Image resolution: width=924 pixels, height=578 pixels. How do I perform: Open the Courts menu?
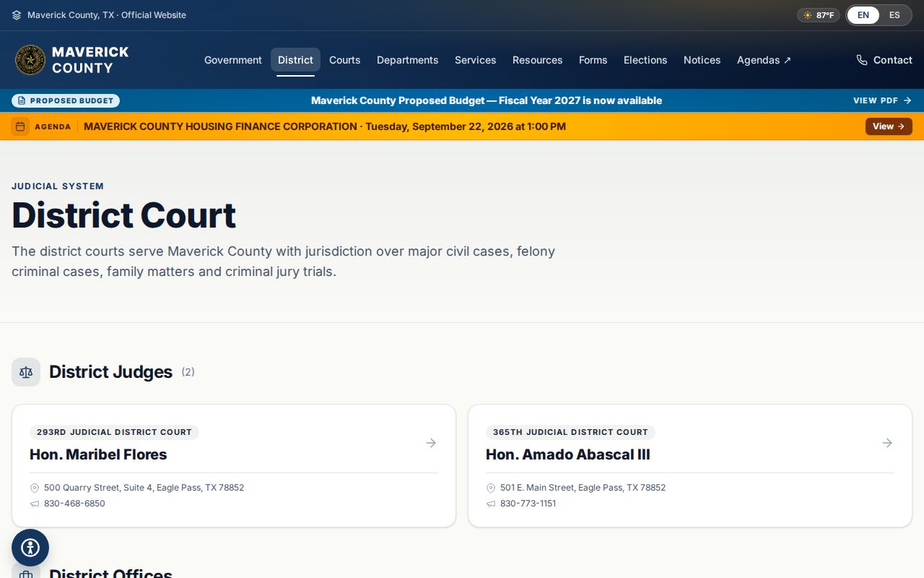click(345, 60)
